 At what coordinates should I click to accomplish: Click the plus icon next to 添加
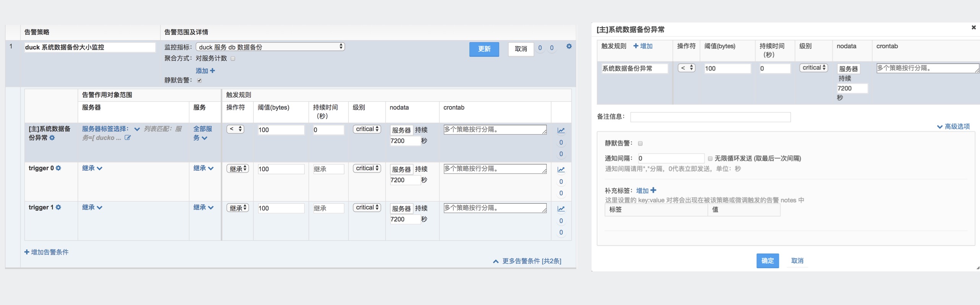point(212,71)
